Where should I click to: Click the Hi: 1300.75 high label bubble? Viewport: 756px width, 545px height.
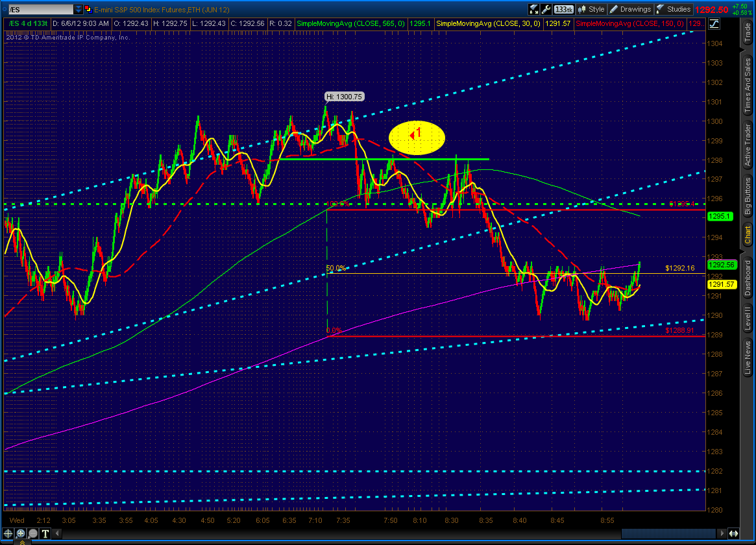point(344,97)
